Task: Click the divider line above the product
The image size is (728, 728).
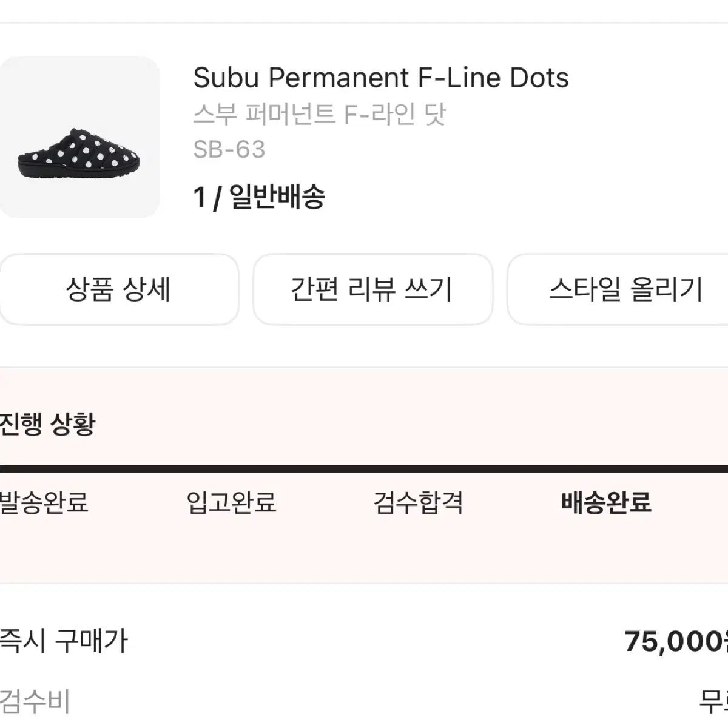Action: click(364, 22)
